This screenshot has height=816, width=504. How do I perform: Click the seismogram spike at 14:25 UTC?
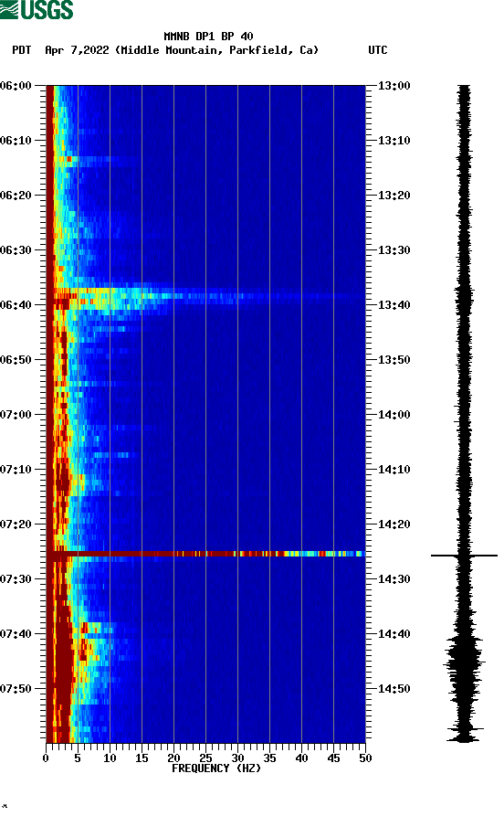[464, 556]
